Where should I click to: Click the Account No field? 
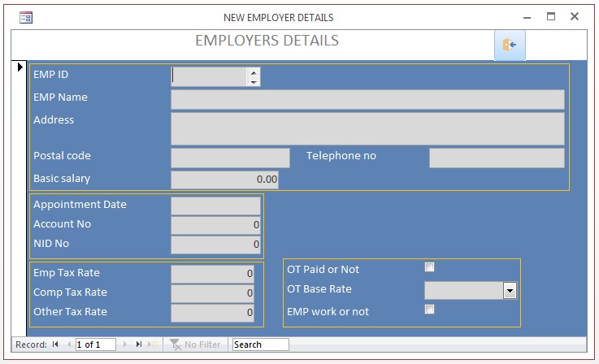coord(216,225)
